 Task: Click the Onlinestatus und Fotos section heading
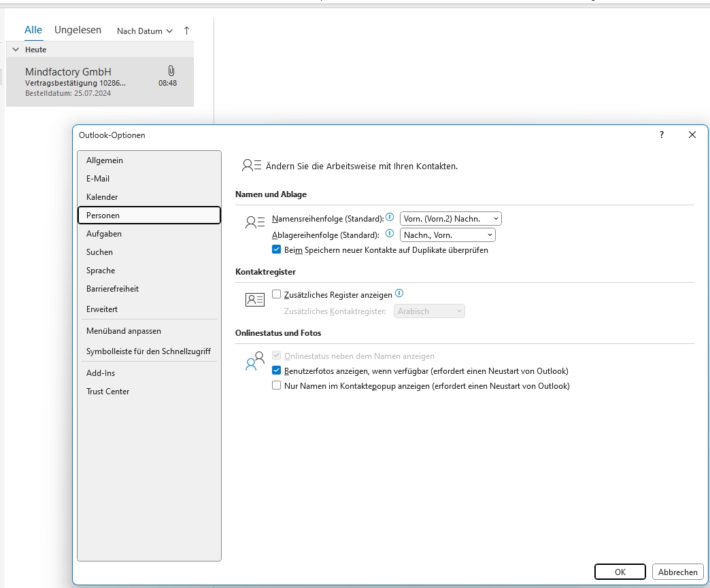(278, 332)
